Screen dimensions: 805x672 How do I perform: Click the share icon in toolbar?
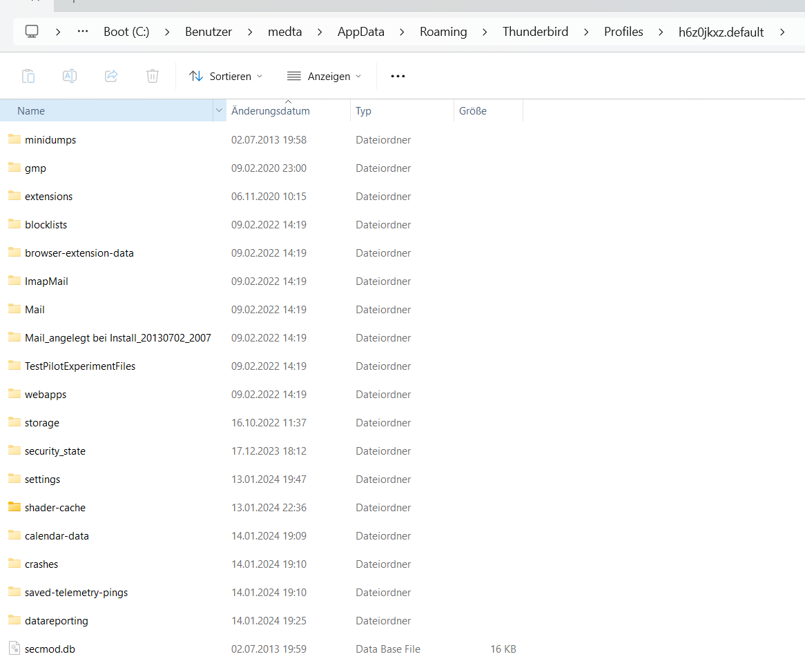[x=111, y=76]
